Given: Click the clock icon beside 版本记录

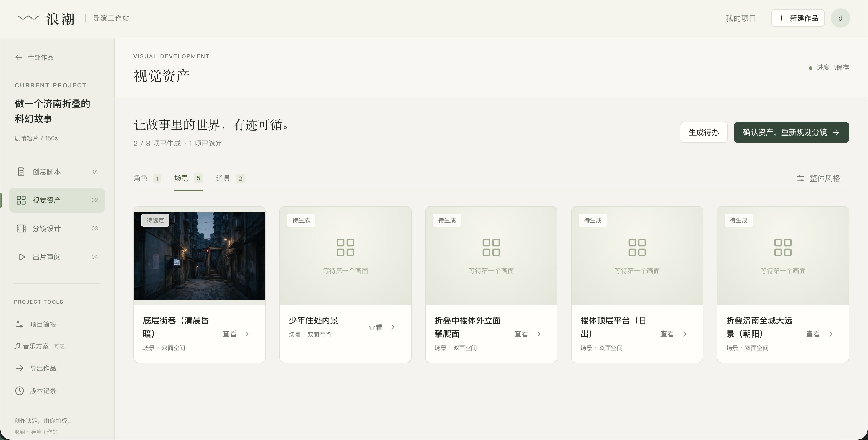Looking at the screenshot, I should (19, 390).
